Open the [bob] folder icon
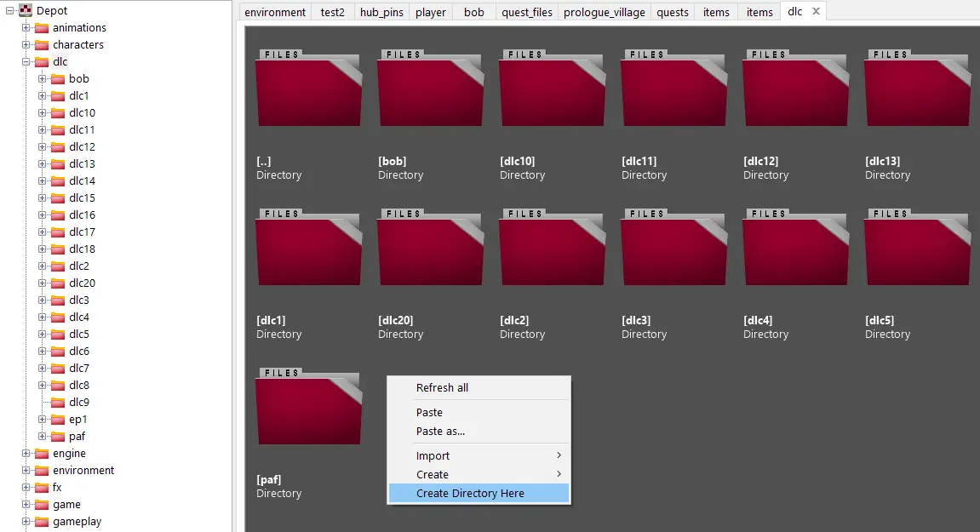Viewport: 980px width, 532px height. (x=430, y=88)
